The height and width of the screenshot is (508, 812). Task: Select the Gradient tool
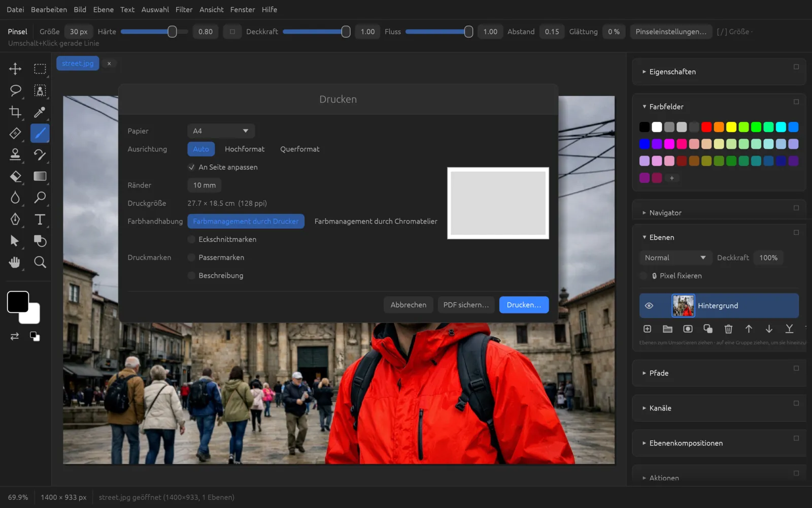click(40, 176)
